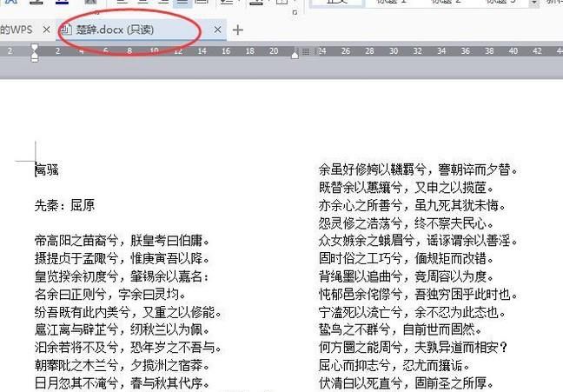The width and height of the screenshot is (563, 392).
Task: Click the line 背绳墨以追曲兮，竞周容以为度。
Action: (407, 276)
